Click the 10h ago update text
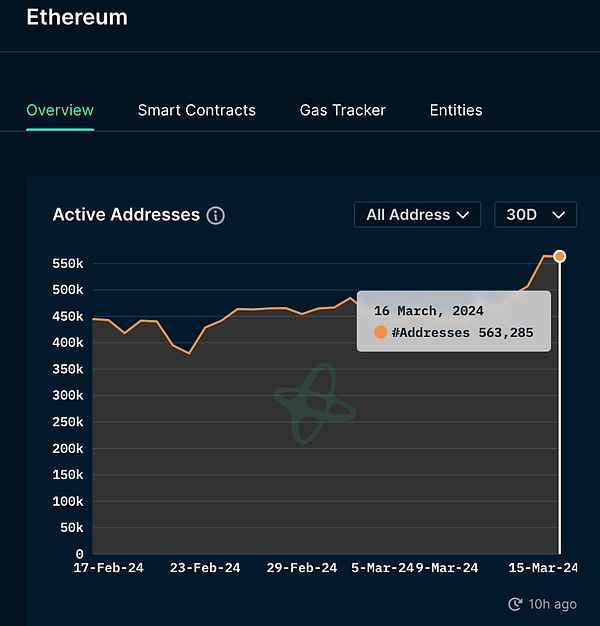The image size is (600, 626). (x=551, y=604)
